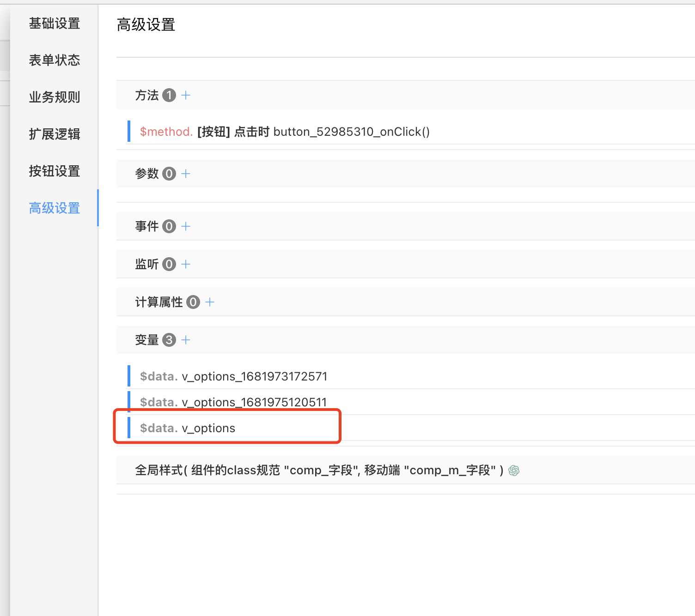Add a 计算属性 via plus icon
This screenshot has width=695, height=616.
pos(210,302)
